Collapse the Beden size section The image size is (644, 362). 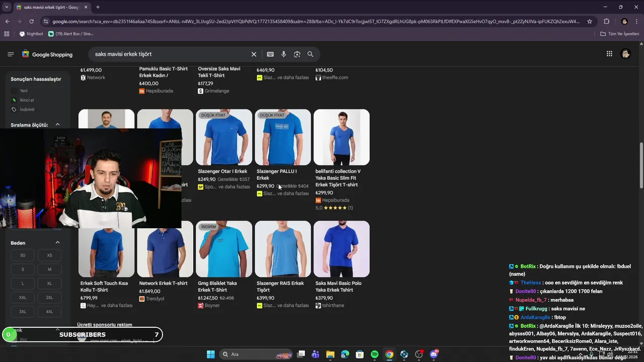coord(57,243)
